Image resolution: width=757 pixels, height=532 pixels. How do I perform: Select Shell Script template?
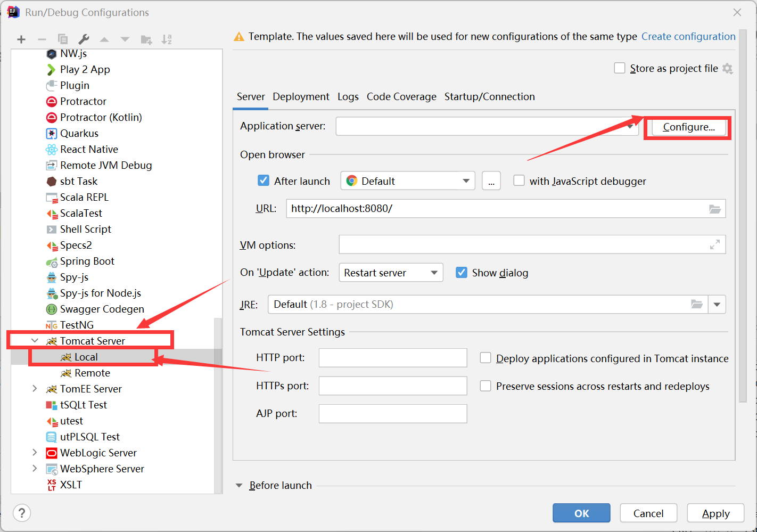click(86, 230)
